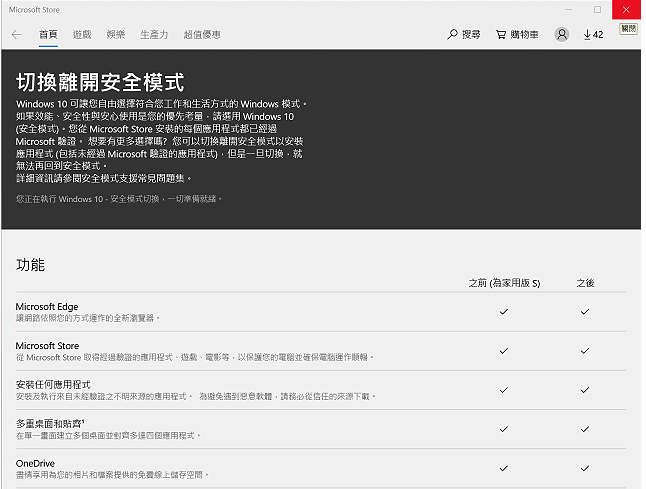Switch to the 娛樂 tab
The image size is (646, 489).
116,35
